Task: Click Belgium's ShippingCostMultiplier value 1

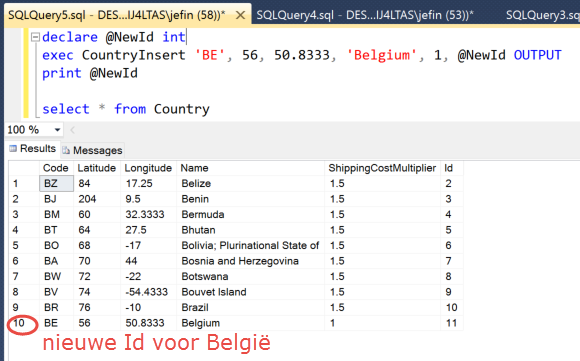Action: [x=382, y=323]
